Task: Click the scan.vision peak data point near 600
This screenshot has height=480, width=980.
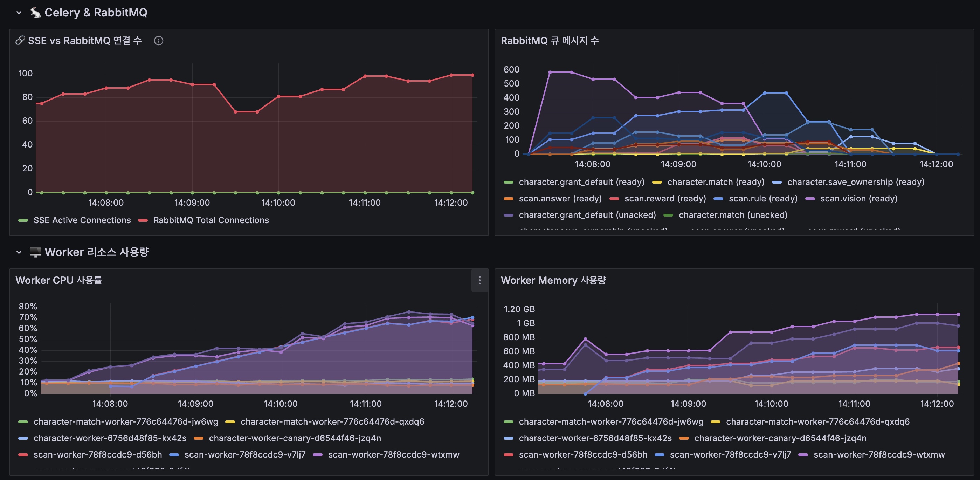Action: coord(550,72)
